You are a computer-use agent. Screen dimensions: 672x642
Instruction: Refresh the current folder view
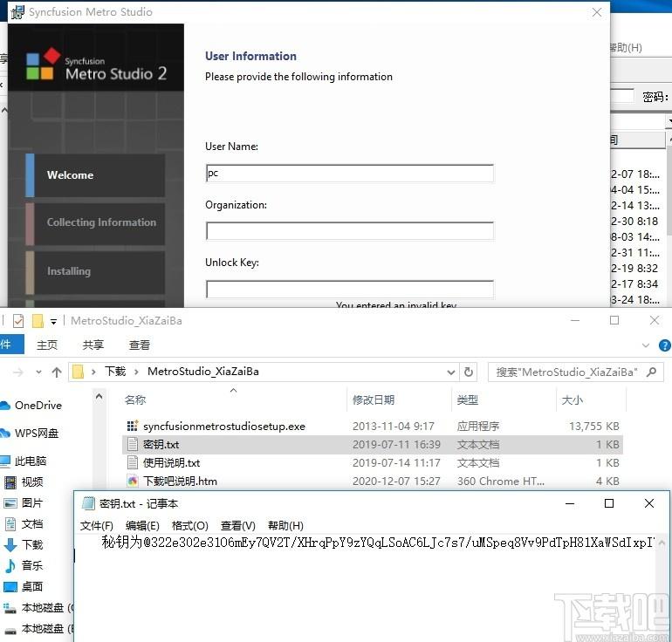470,372
